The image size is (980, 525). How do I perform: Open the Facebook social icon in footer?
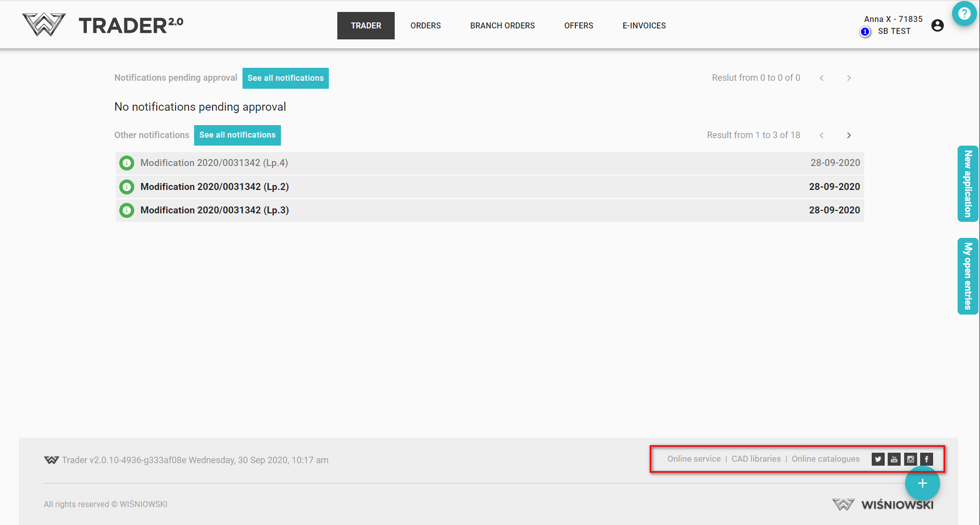[927, 459]
